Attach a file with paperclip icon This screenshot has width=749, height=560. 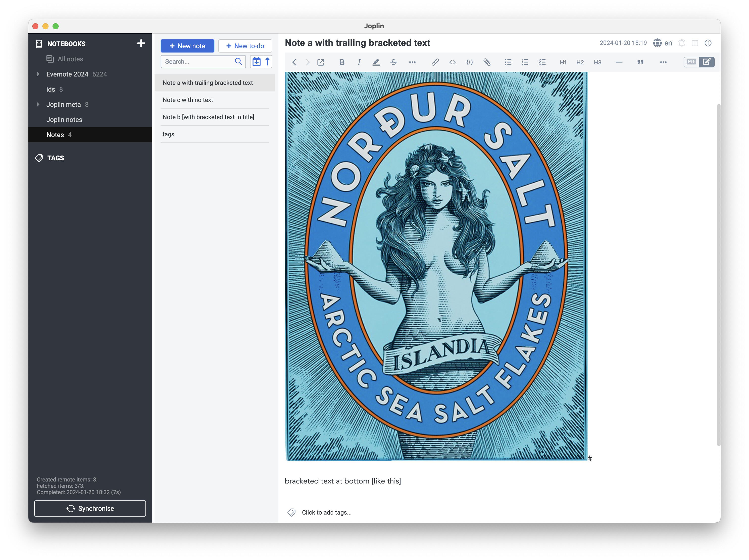487,62
